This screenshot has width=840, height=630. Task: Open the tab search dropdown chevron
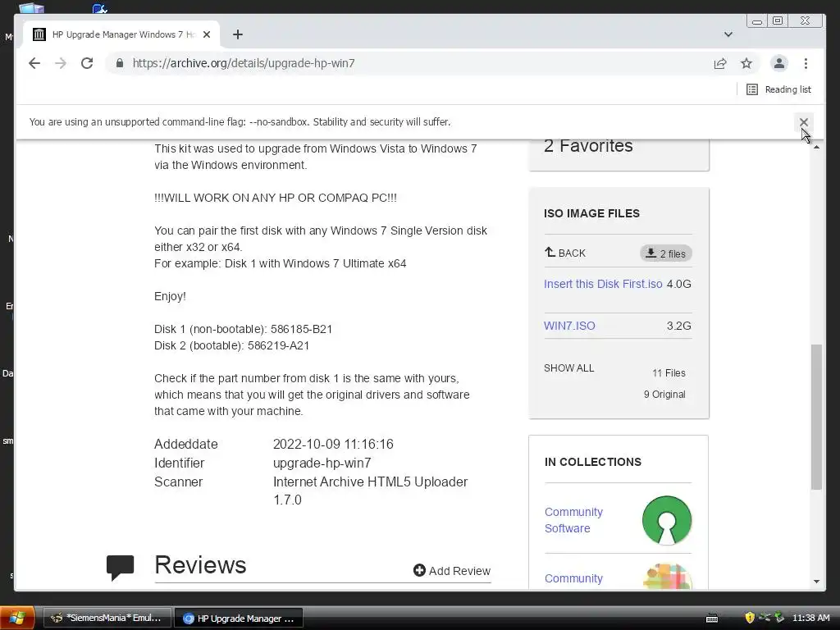(x=728, y=34)
